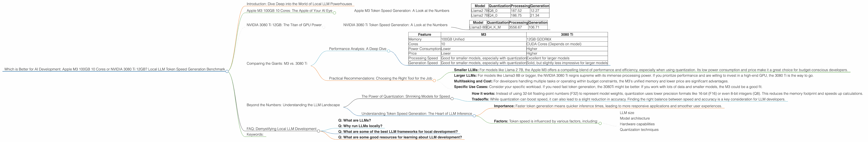
Task: Collapse the Performance Analysis: A Deep Dive circle
Action: click(x=388, y=51)
